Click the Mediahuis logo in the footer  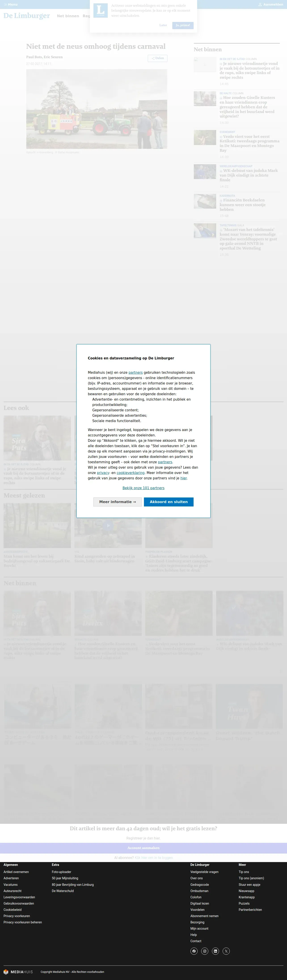(x=18, y=972)
